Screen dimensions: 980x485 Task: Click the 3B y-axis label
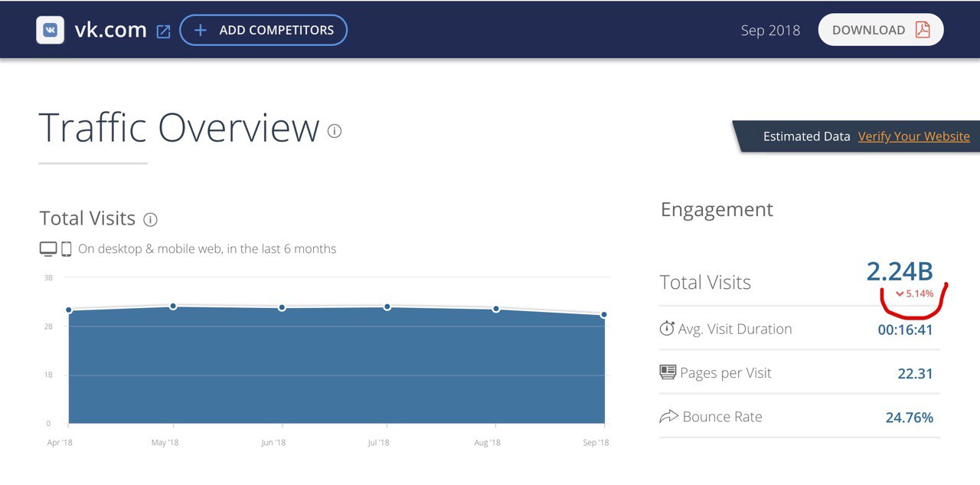pyautogui.click(x=48, y=277)
